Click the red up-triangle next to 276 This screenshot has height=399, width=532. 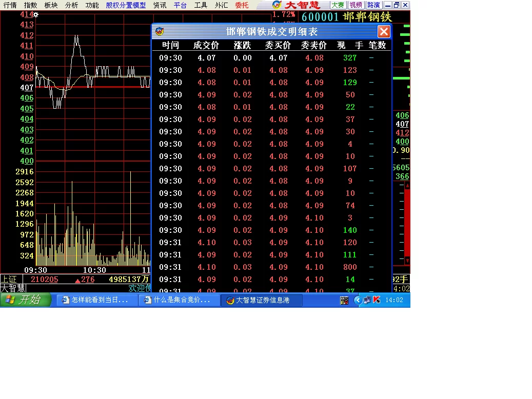[x=77, y=281]
